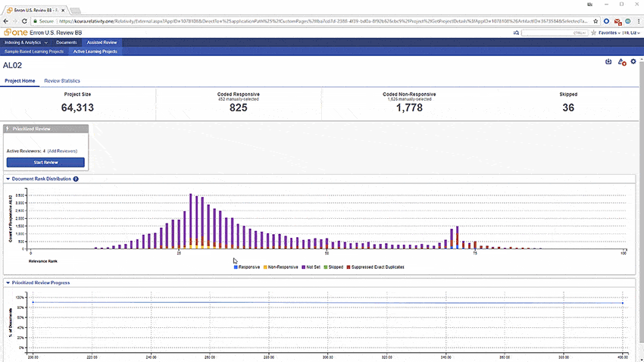The image size is (644, 362).
Task: Click the Favorites star icon
Action: [x=594, y=33]
